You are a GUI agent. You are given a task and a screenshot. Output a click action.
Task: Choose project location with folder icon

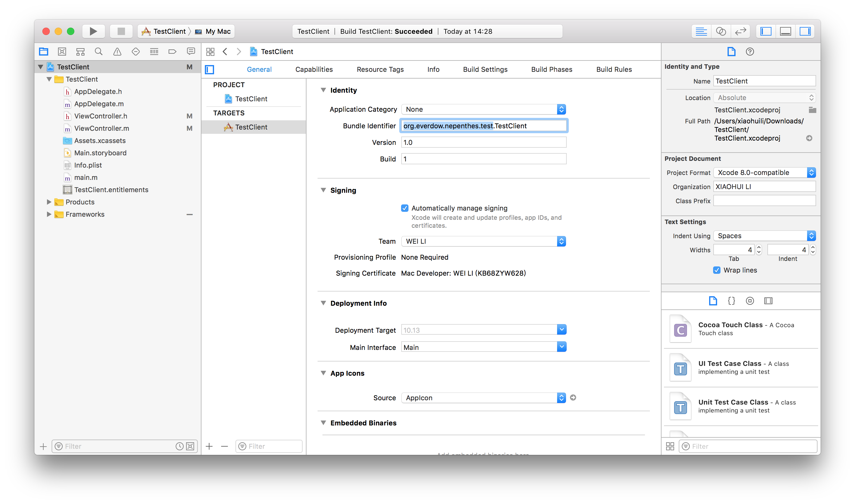pyautogui.click(x=812, y=110)
